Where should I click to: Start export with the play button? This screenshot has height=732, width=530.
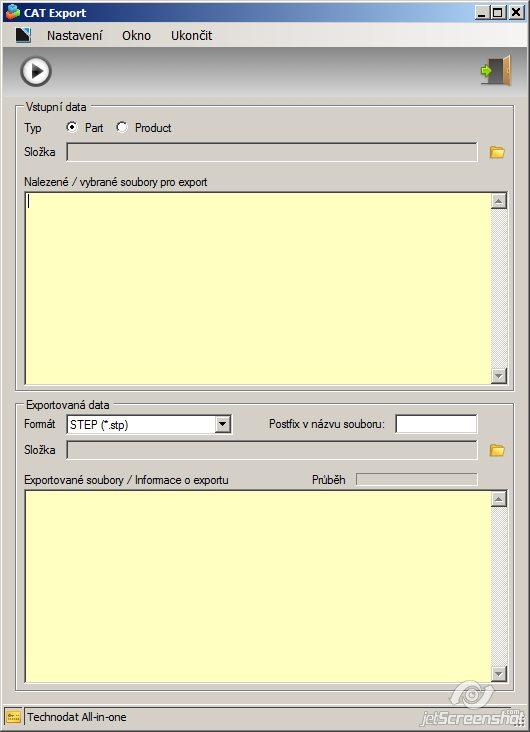[35, 71]
